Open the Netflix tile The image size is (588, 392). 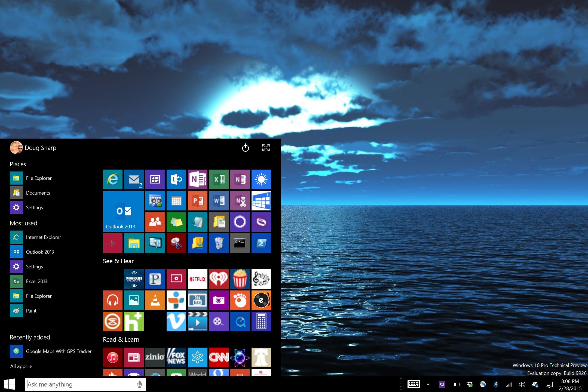[x=197, y=279]
